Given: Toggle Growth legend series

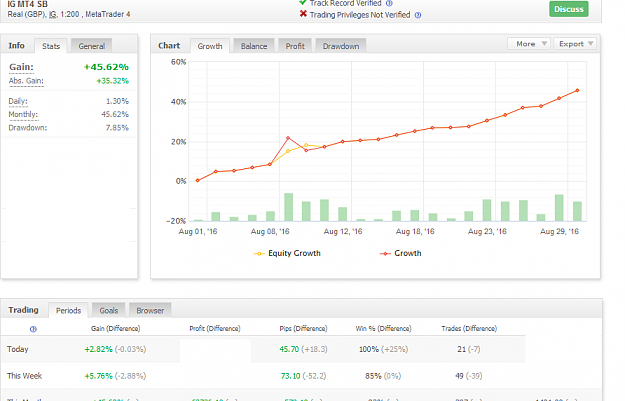Looking at the screenshot, I should pyautogui.click(x=401, y=253).
